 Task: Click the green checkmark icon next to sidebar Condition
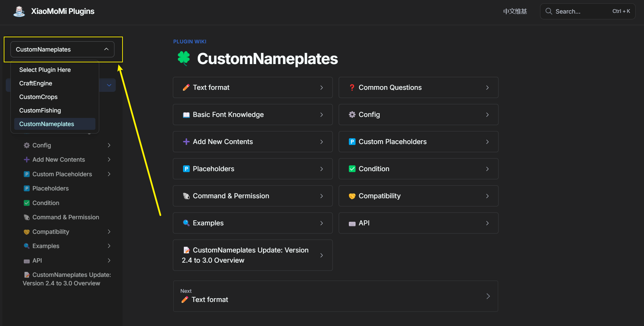pos(27,203)
